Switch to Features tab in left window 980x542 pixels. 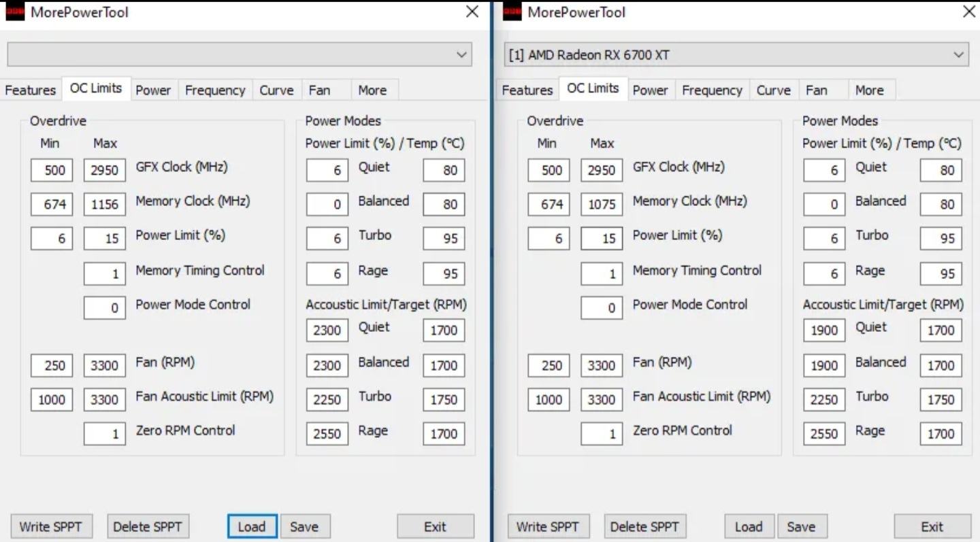(x=31, y=90)
